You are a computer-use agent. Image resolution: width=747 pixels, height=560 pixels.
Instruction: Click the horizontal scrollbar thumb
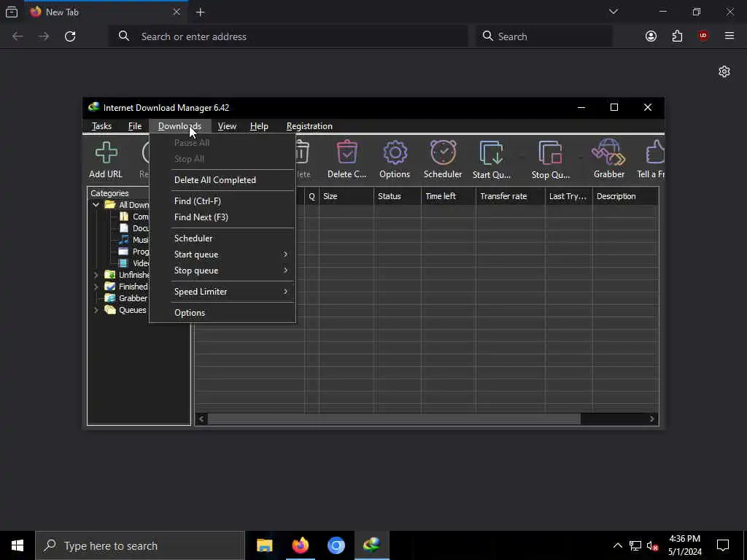coord(394,419)
